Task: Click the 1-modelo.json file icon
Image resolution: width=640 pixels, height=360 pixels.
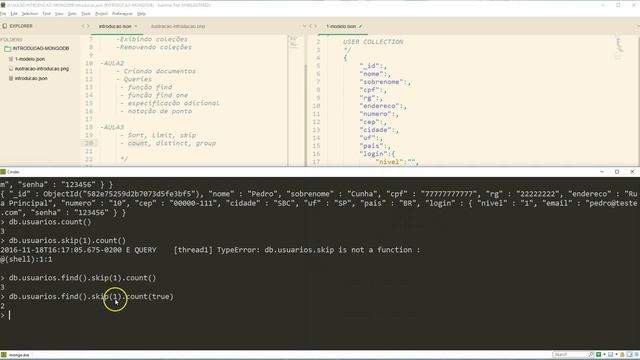Action: pos(11,59)
